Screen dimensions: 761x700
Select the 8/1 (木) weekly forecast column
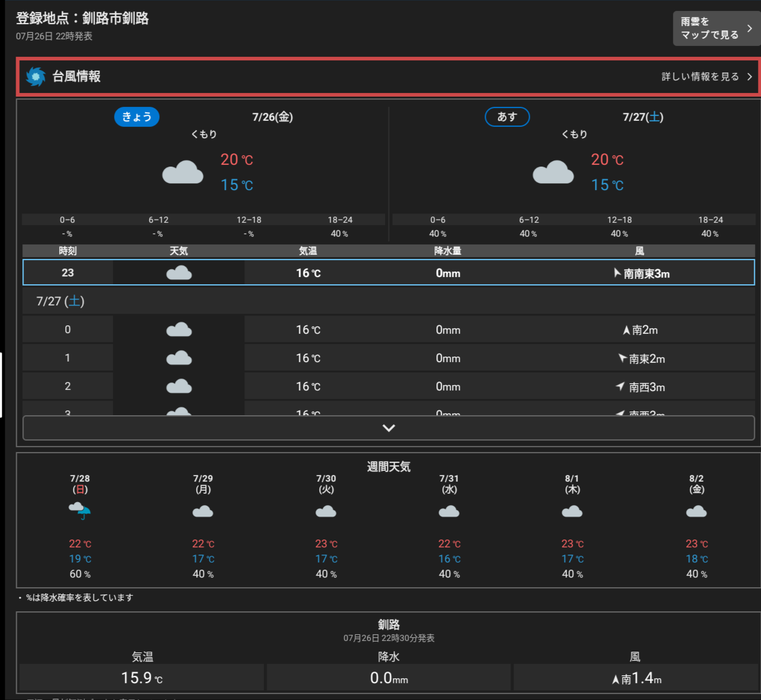tap(572, 525)
